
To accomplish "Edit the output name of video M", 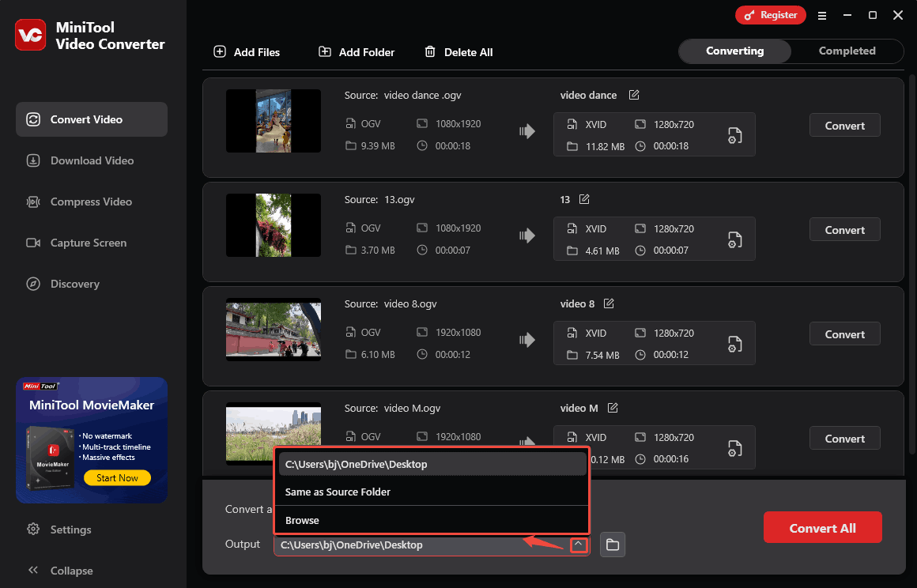I will click(613, 409).
